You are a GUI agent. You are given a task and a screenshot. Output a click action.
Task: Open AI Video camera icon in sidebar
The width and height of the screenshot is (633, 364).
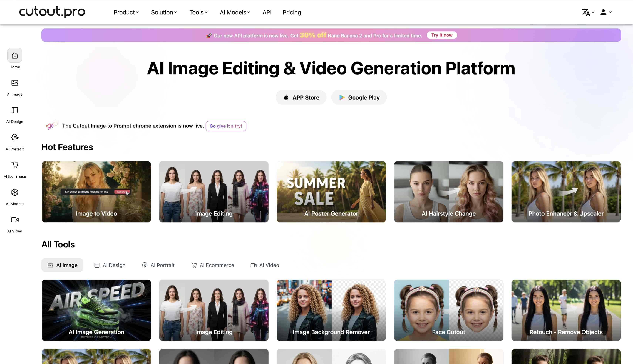[15, 220]
